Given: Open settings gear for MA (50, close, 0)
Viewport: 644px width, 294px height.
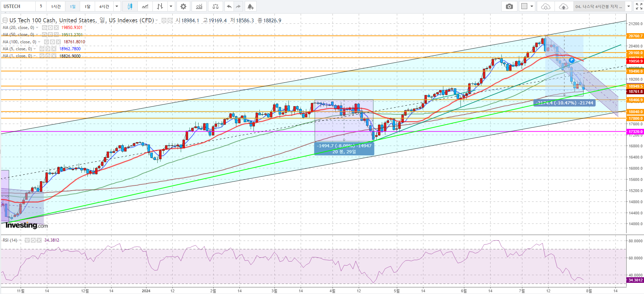Looking at the screenshot, I should (50, 35).
